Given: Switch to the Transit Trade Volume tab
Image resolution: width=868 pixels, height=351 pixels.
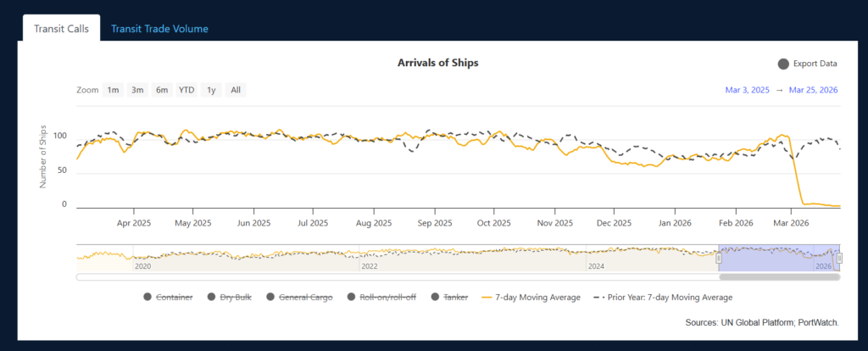Looking at the screenshot, I should (159, 29).
